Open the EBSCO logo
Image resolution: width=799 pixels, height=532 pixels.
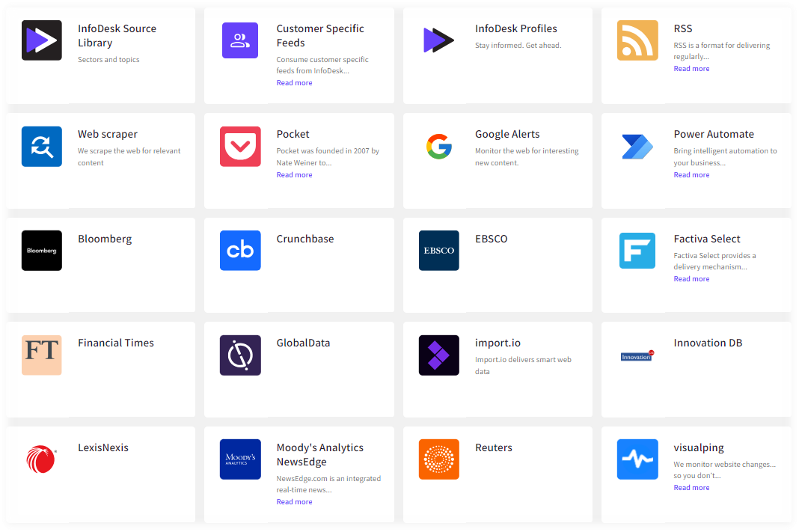[x=438, y=251]
